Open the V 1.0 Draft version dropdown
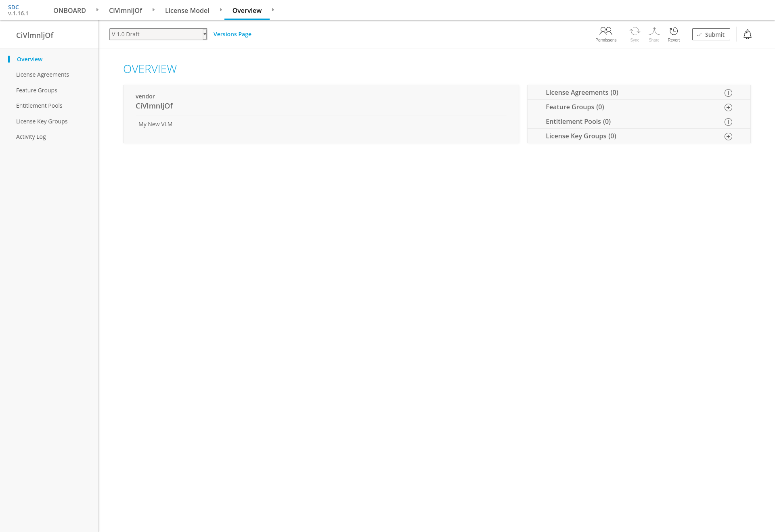Image resolution: width=775 pixels, height=532 pixels. 158,34
